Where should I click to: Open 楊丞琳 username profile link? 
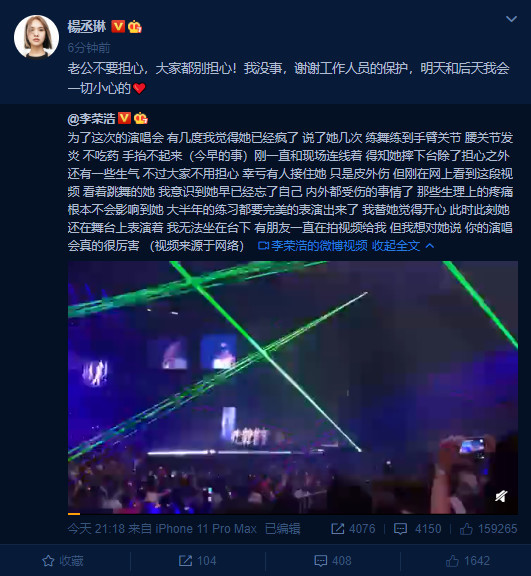[87, 27]
